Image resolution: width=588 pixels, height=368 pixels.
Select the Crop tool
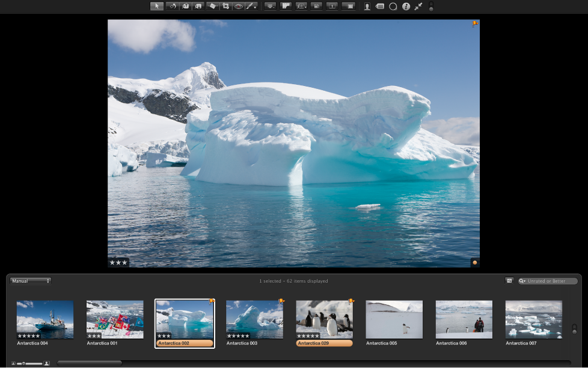click(226, 6)
